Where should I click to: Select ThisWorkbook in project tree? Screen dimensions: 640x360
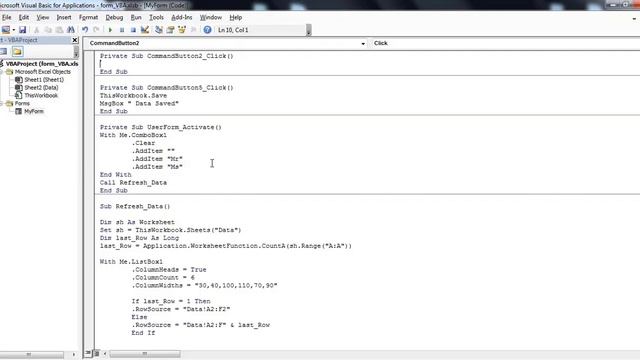click(41, 96)
